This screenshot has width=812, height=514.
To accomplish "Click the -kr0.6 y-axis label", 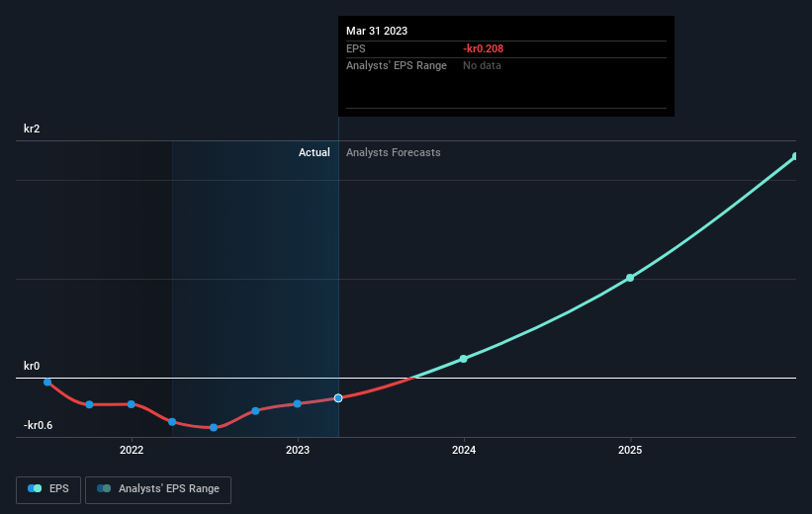I will coord(38,425).
